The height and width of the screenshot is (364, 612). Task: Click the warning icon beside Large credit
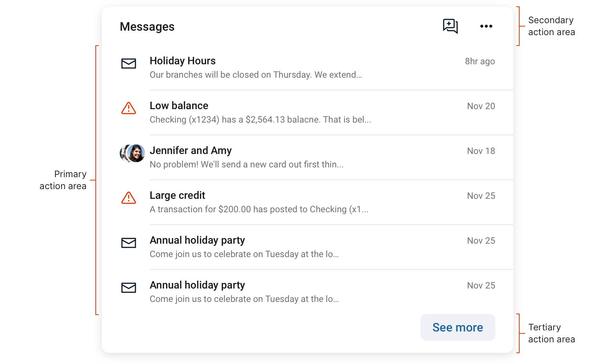[129, 198]
